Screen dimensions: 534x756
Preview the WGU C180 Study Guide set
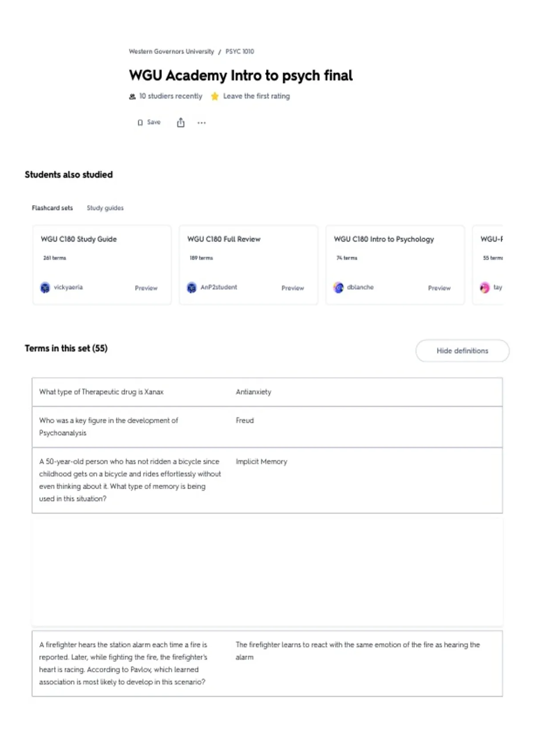click(146, 288)
